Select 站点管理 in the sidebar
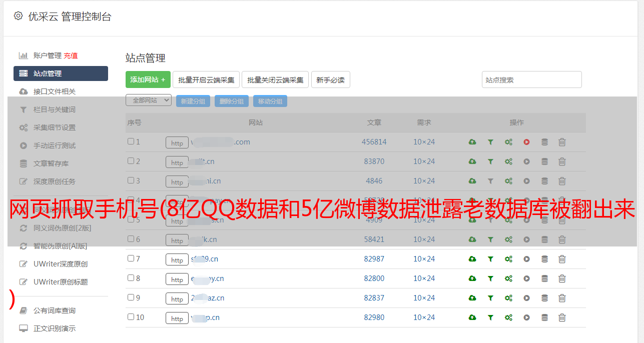 point(61,73)
